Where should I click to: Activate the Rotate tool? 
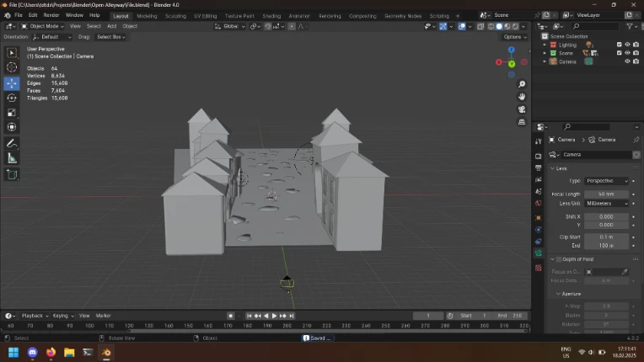[12, 98]
